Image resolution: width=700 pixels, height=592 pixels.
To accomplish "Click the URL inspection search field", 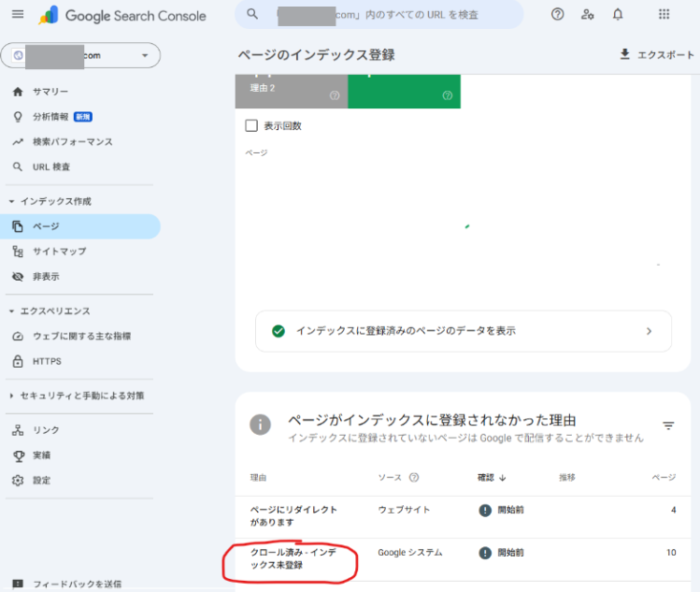I will (379, 14).
